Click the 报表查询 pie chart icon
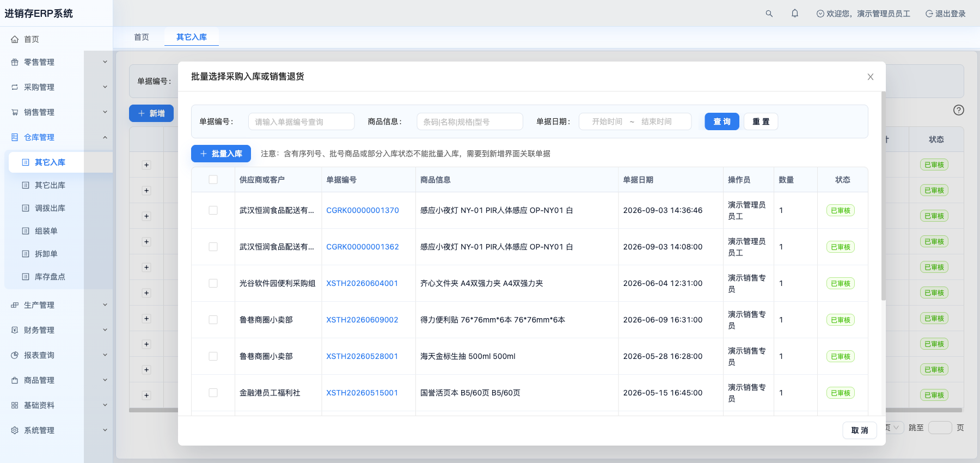 15,355
